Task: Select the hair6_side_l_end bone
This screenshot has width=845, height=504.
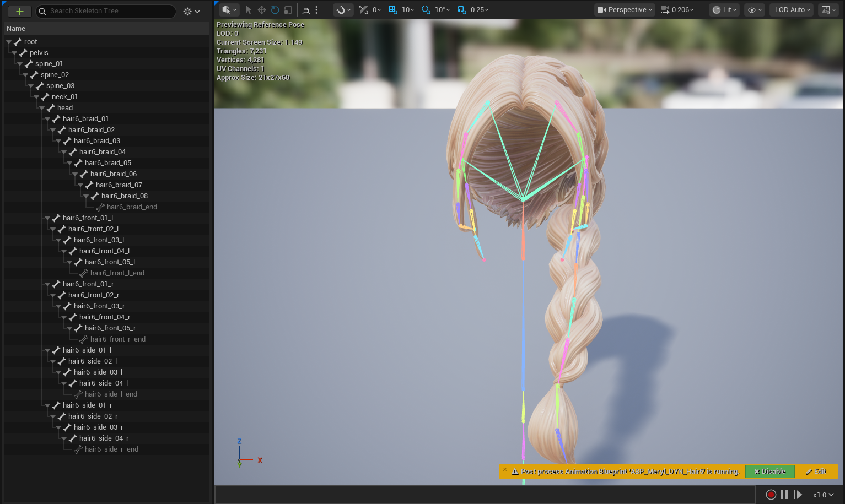Action: [x=111, y=394]
